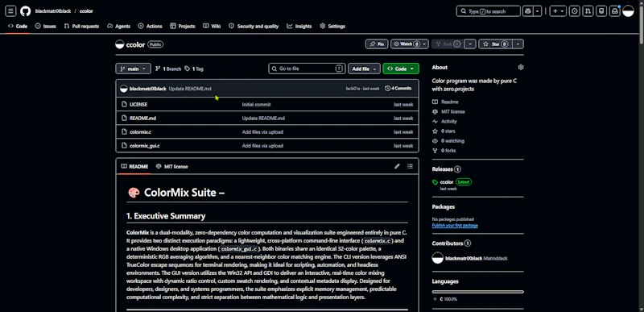Open the 1 Tag link

[x=194, y=69]
